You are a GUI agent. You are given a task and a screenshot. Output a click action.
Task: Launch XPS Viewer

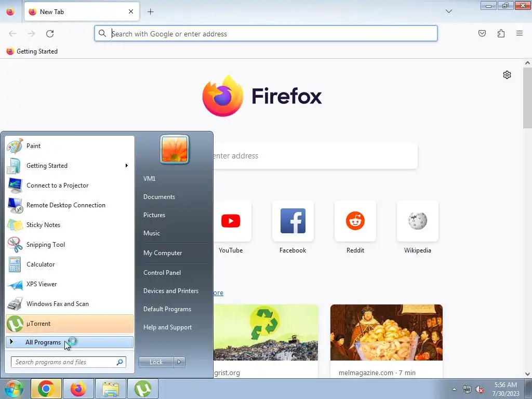coord(70,284)
